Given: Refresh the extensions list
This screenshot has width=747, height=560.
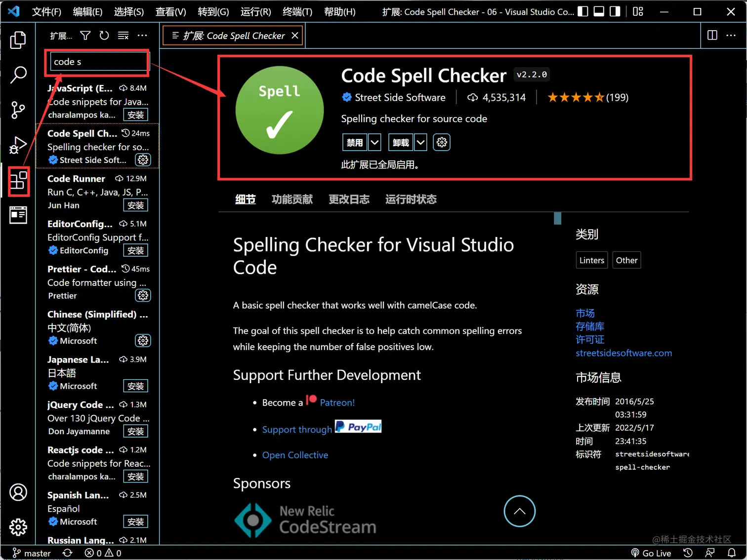Looking at the screenshot, I should [x=104, y=35].
